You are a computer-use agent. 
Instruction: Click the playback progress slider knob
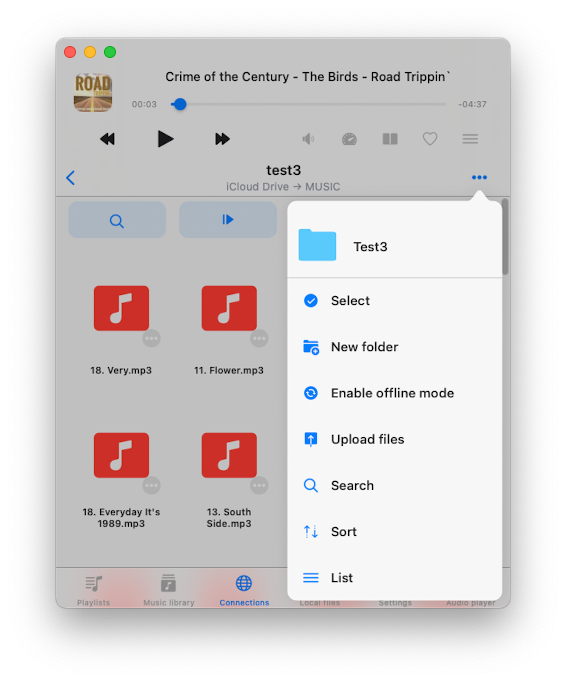tap(180, 104)
